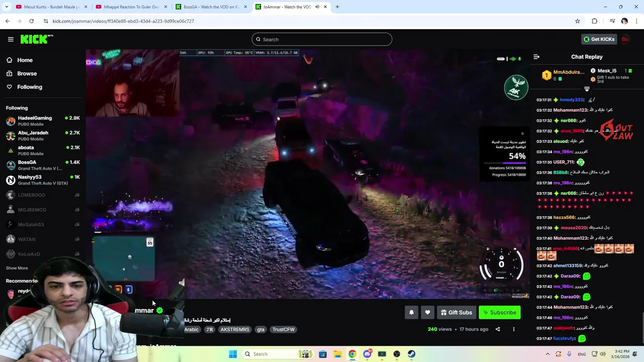The image size is (644, 362).
Task: Open MmAbdulra... top gifter entry
Action: click(563, 75)
